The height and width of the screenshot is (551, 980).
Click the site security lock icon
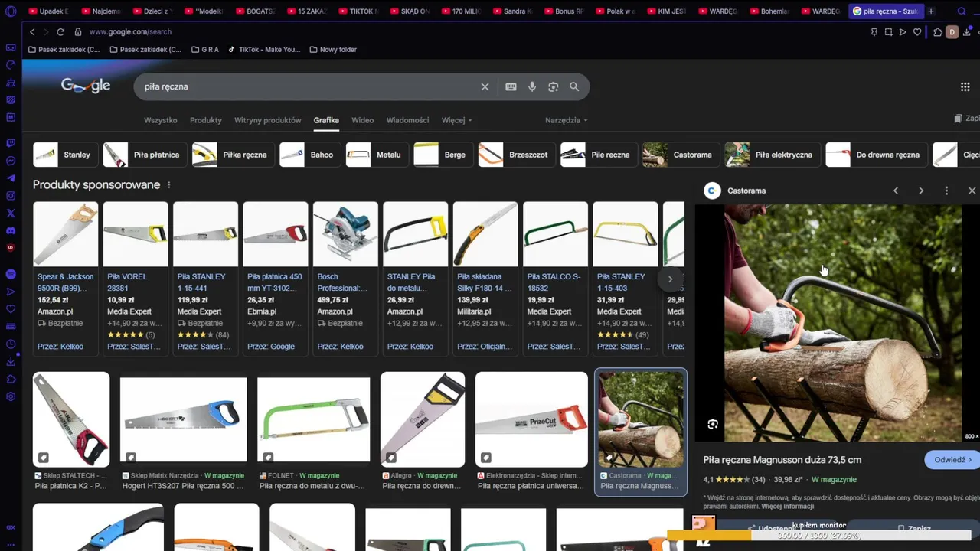[x=78, y=32]
